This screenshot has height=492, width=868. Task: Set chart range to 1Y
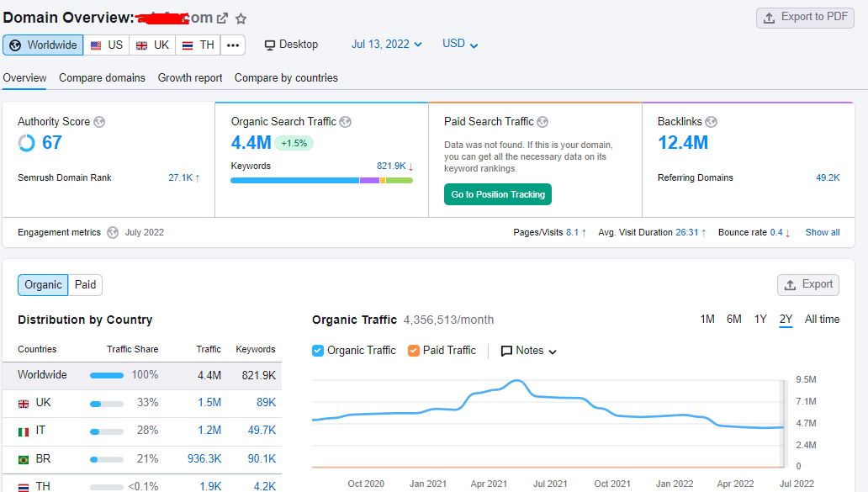pos(760,320)
